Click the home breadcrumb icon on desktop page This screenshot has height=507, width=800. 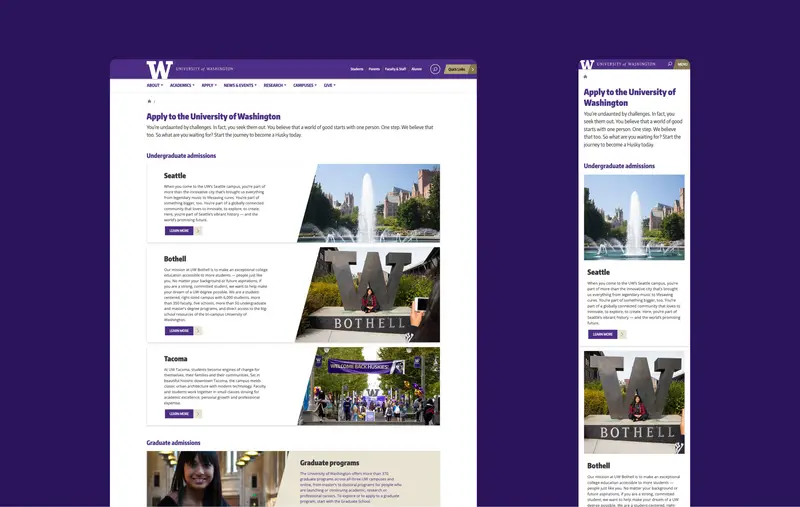[x=149, y=101]
